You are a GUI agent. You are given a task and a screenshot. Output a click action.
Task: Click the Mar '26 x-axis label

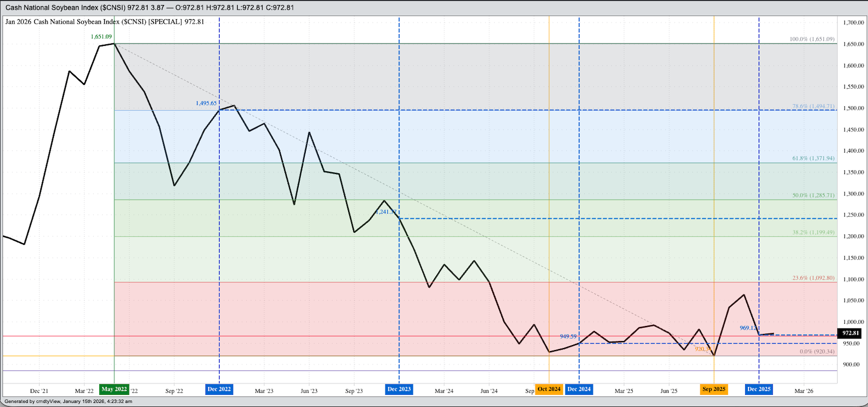(804, 391)
